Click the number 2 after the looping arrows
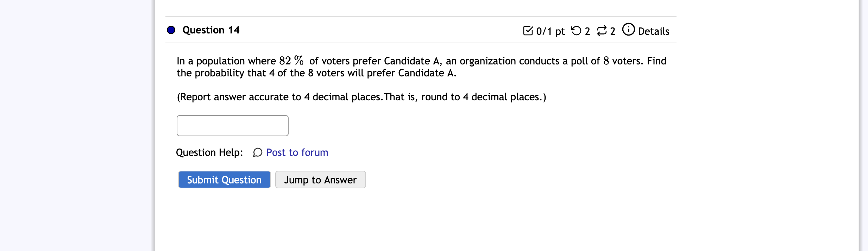 613,31
